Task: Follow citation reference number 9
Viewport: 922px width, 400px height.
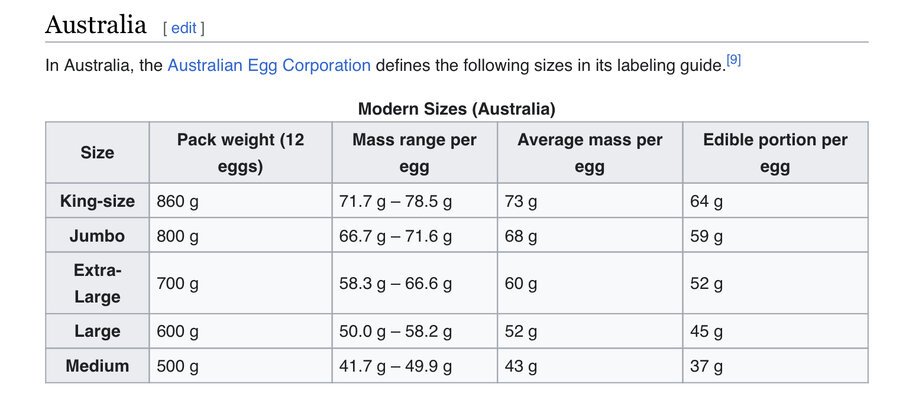Action: point(733,61)
